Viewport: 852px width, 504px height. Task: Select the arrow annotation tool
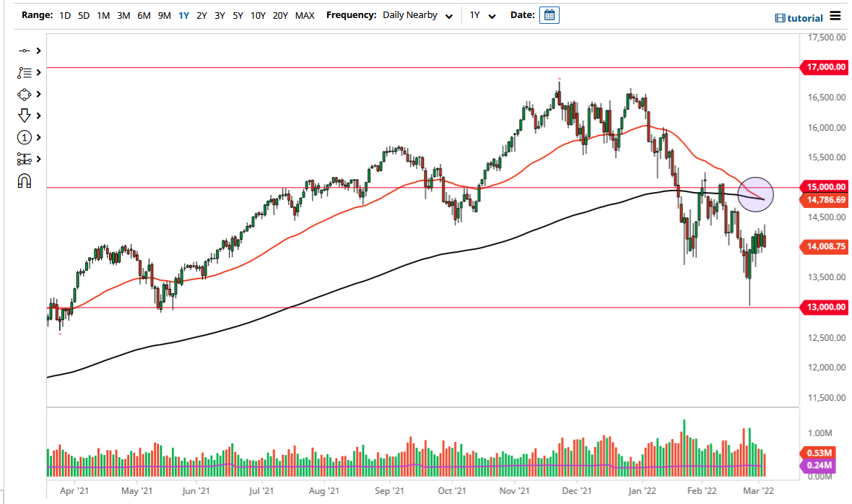(24, 116)
